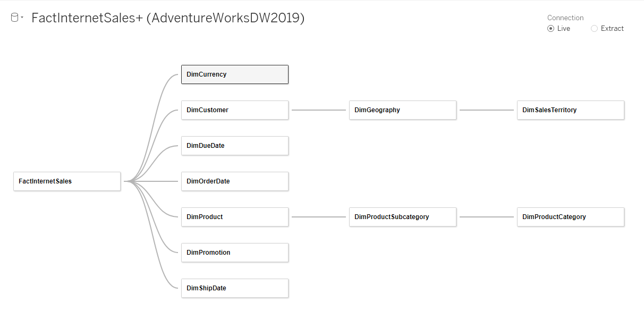Choose the DimOrderDate table box
The image size is (644, 310).
click(x=234, y=181)
